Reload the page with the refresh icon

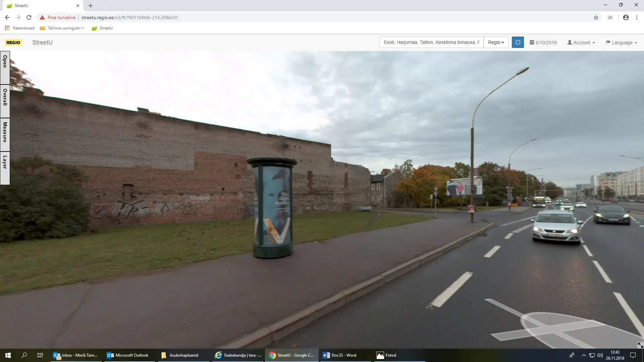coord(29,17)
